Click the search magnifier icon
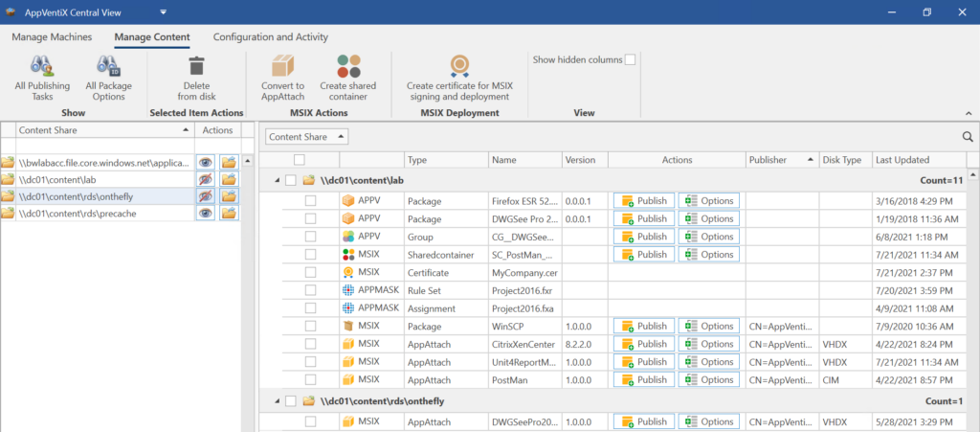 click(x=968, y=137)
